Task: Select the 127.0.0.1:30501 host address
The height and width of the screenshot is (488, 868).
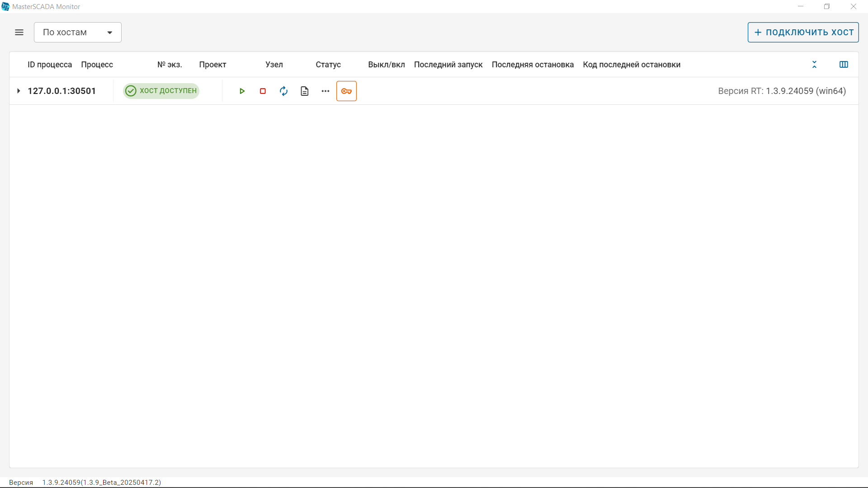Action: [x=62, y=91]
